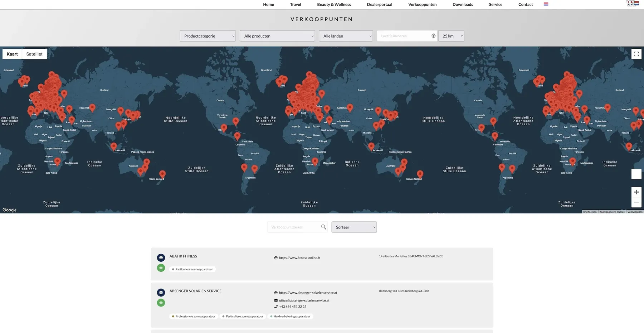644x333 pixels.
Task: Click the green basket icon for ABATIK FITNESS
Action: pyautogui.click(x=161, y=268)
